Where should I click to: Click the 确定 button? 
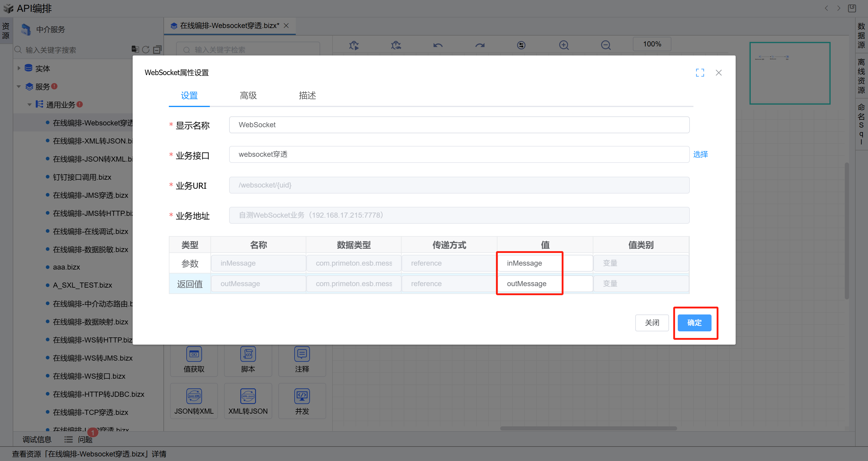[x=694, y=323]
